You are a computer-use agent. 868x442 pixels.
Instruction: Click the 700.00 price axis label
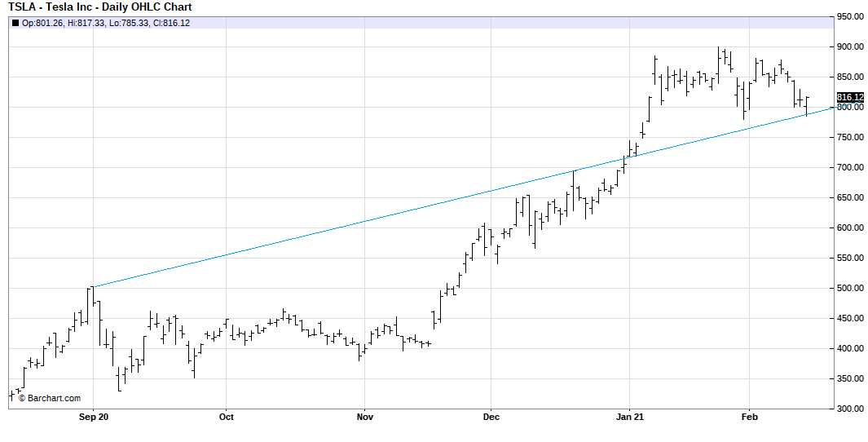click(851, 167)
